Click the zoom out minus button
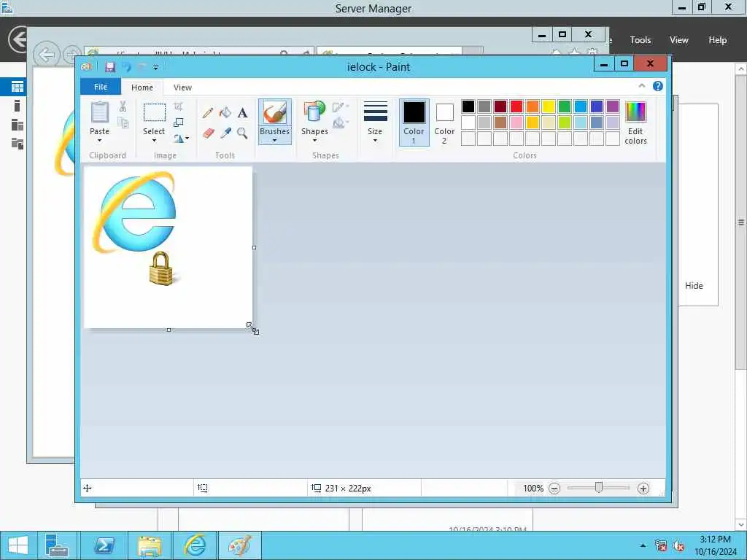747x560 pixels. [554, 488]
